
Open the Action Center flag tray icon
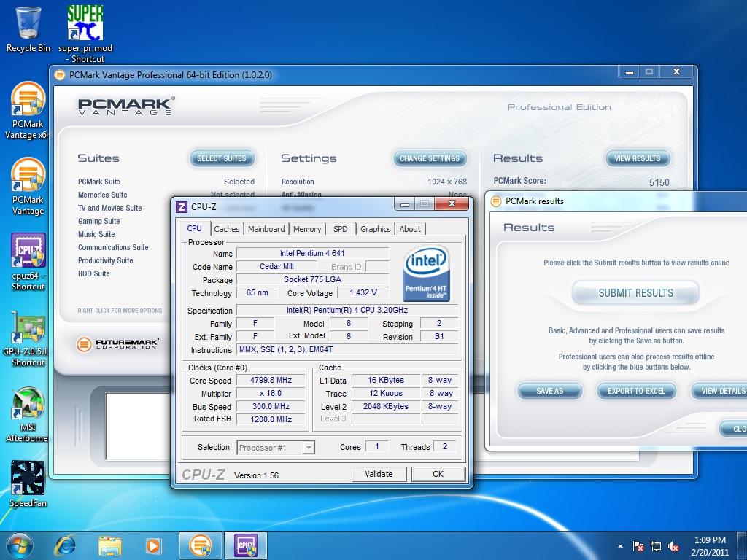[x=638, y=546]
